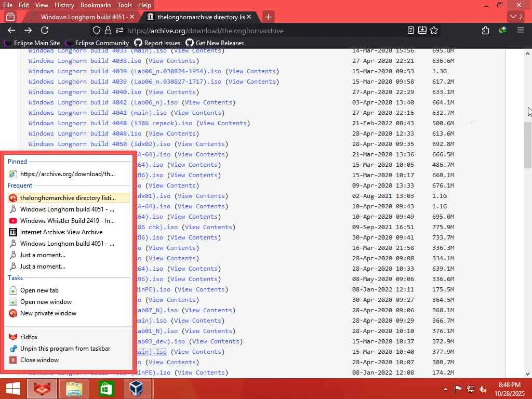Image resolution: width=532 pixels, height=399 pixels.
Task: Click scrollbar down arrow
Action: tap(527, 374)
